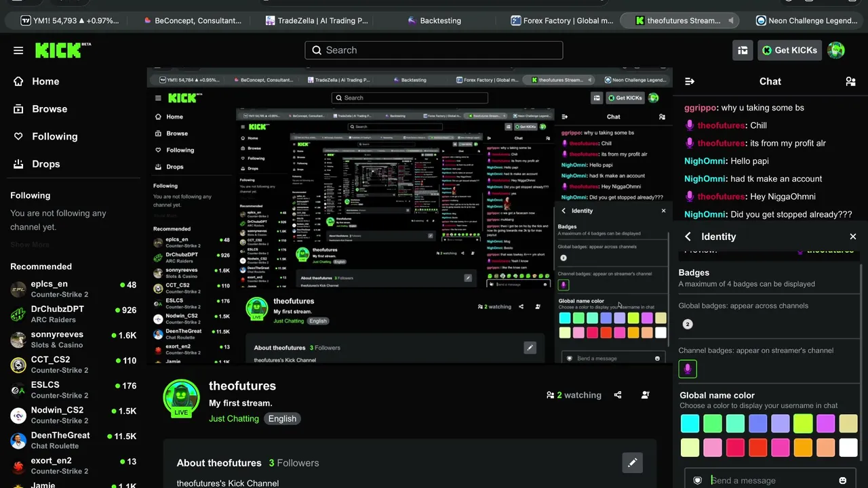Pick the red-orange name color
This screenshot has height=488, width=868.
point(758,447)
